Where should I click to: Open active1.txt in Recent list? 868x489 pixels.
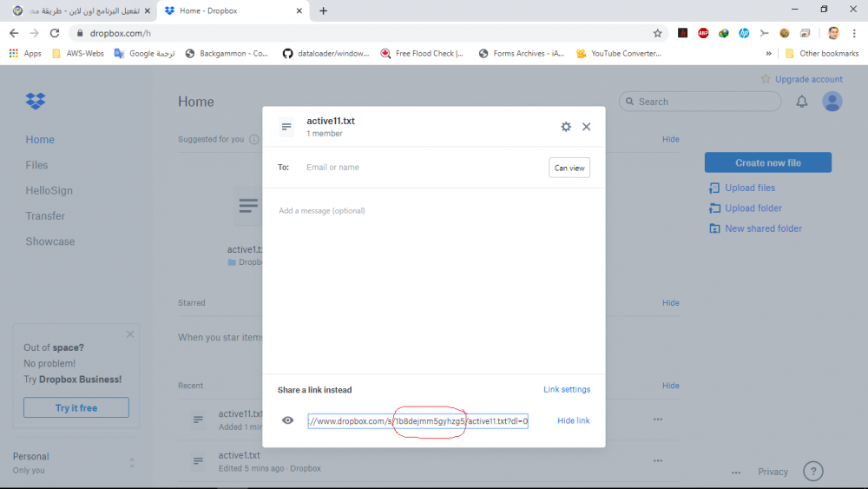pos(240,455)
